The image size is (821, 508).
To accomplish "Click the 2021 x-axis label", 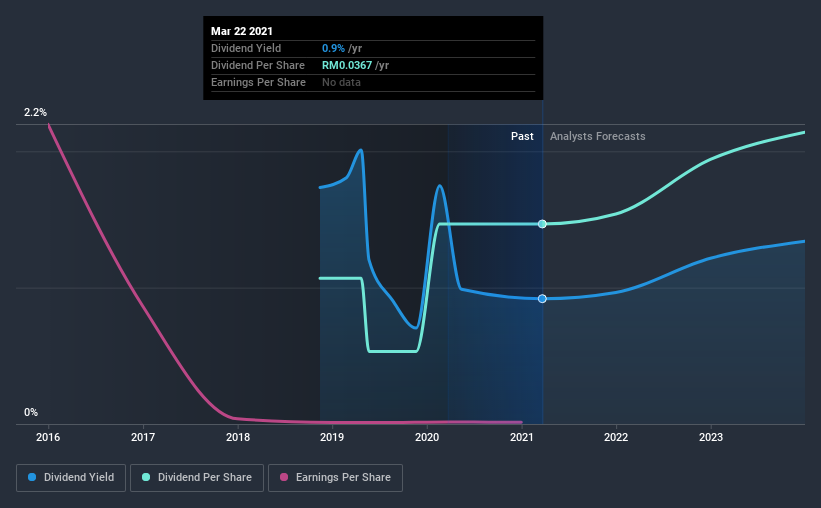I will 522,437.
